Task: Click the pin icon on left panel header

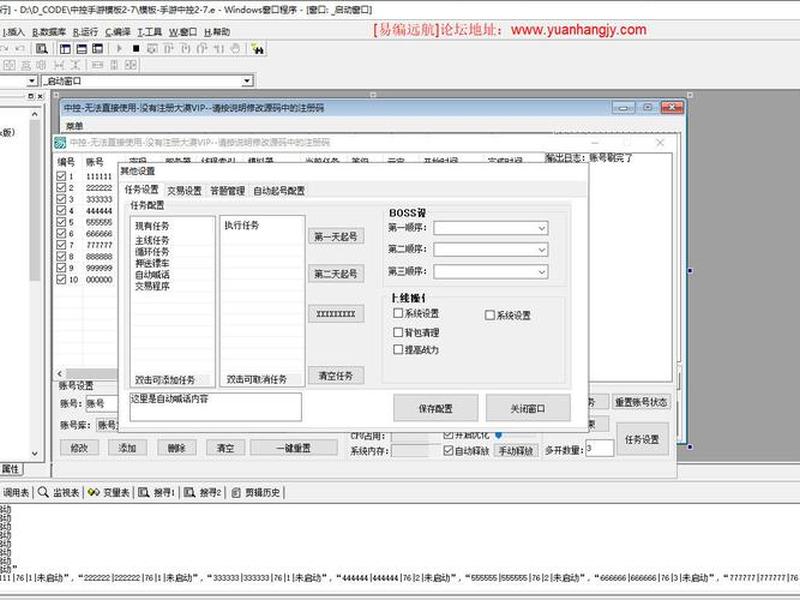Action: (x=31, y=96)
